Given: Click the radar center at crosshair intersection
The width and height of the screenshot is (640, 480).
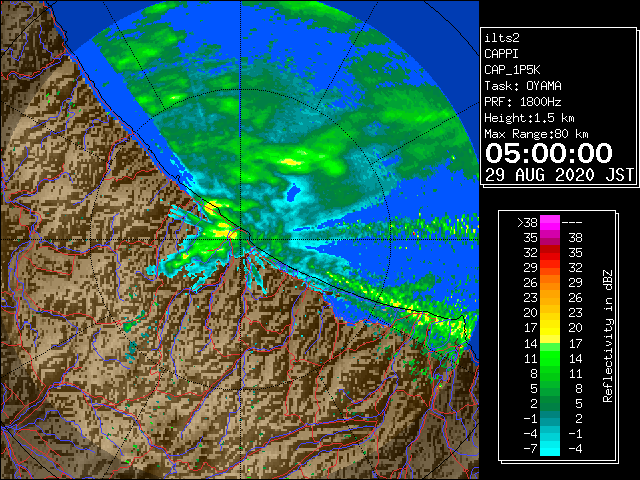Looking at the screenshot, I should point(241,240).
